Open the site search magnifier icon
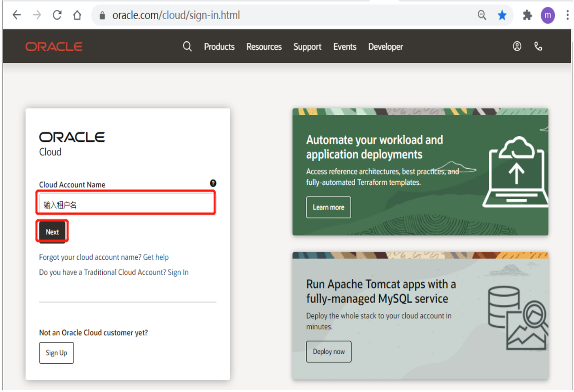 187,47
